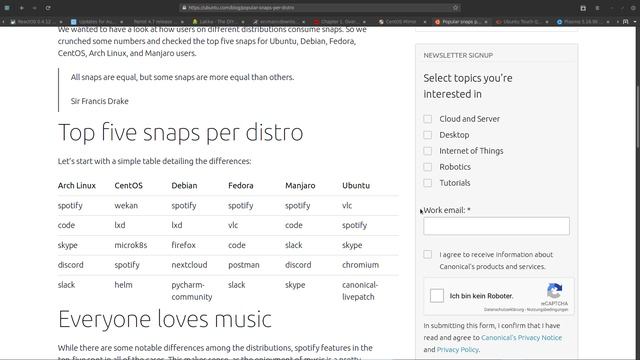
Task: Click the 'helm' table cell
Action: pyautogui.click(x=123, y=284)
